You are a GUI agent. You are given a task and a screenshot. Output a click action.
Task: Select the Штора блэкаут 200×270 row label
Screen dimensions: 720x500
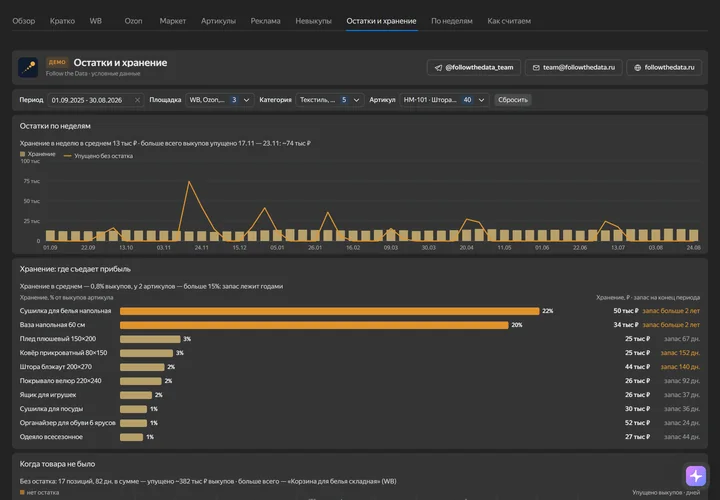[56, 367]
